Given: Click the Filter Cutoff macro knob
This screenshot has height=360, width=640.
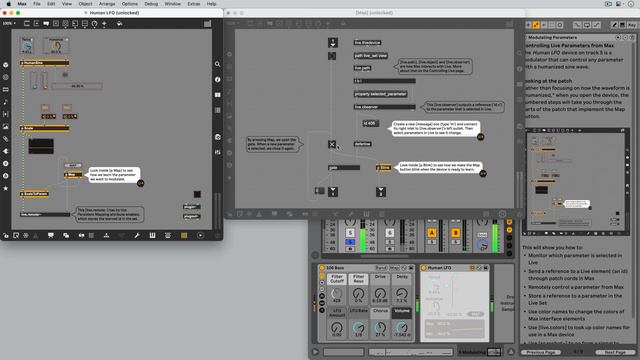Looking at the screenshot, I should (x=337, y=293).
